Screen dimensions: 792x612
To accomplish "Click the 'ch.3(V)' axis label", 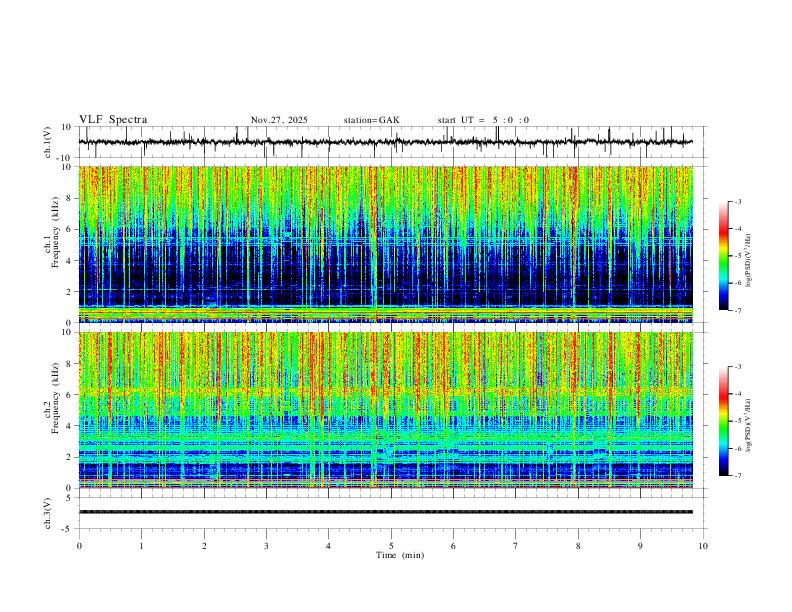I will click(x=48, y=513).
